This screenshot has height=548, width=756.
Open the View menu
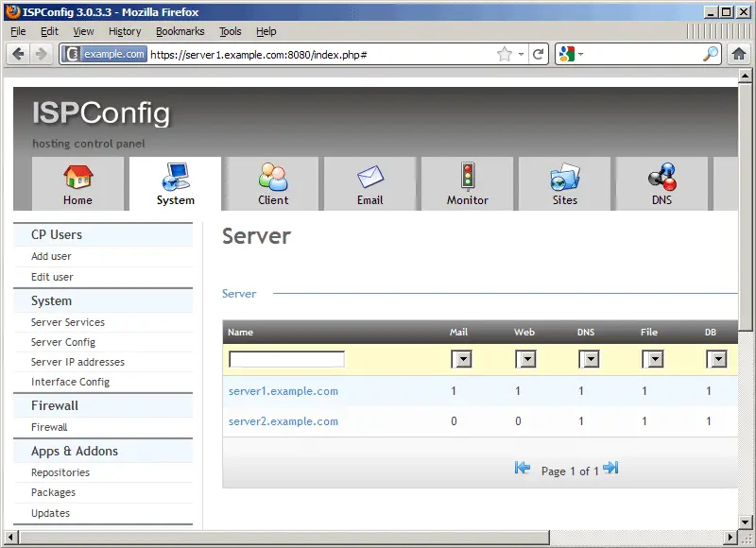[83, 31]
